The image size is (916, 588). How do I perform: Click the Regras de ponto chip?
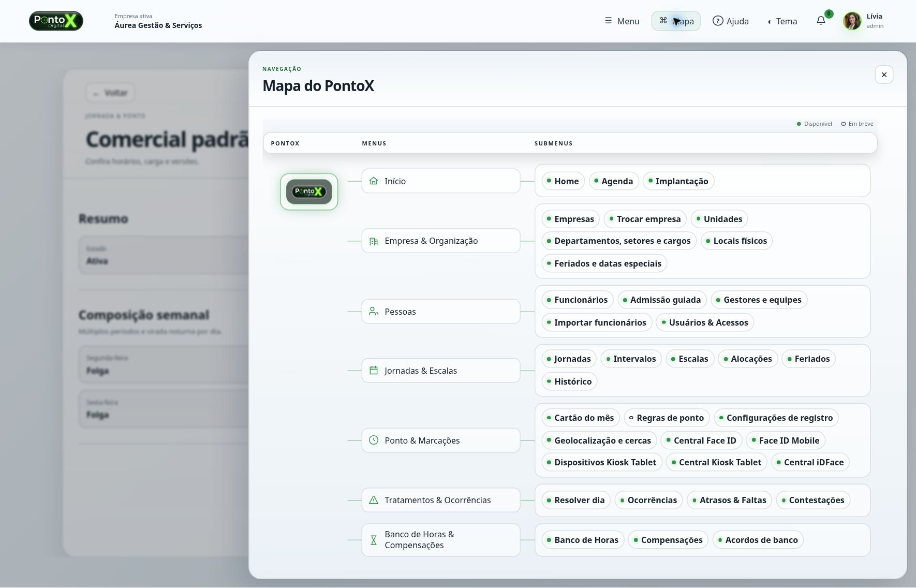click(667, 418)
